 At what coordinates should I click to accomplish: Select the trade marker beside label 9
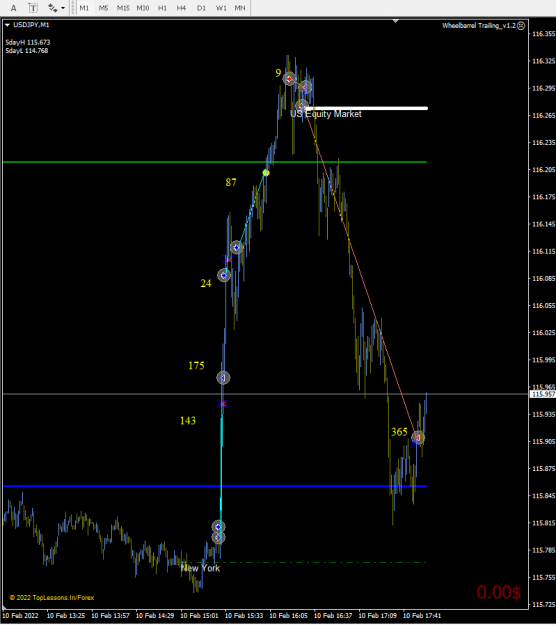[289, 79]
